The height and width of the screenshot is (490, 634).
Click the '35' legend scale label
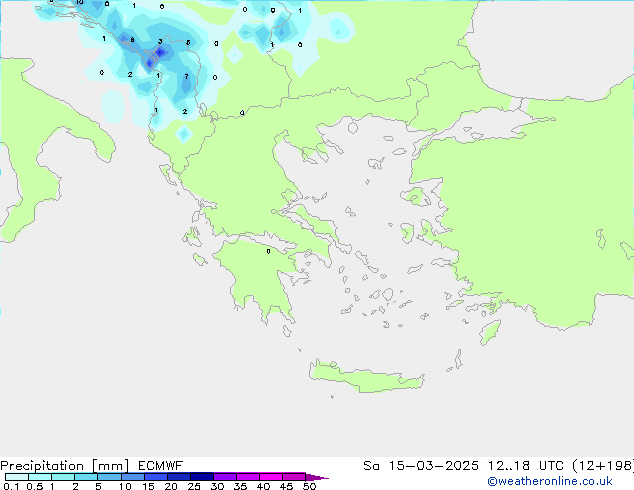(x=240, y=486)
